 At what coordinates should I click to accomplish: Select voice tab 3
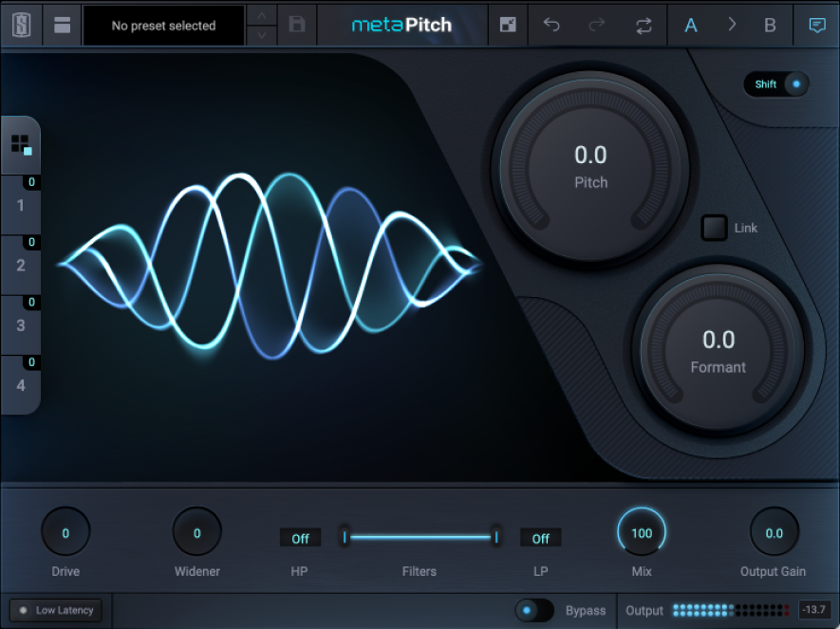(20, 325)
